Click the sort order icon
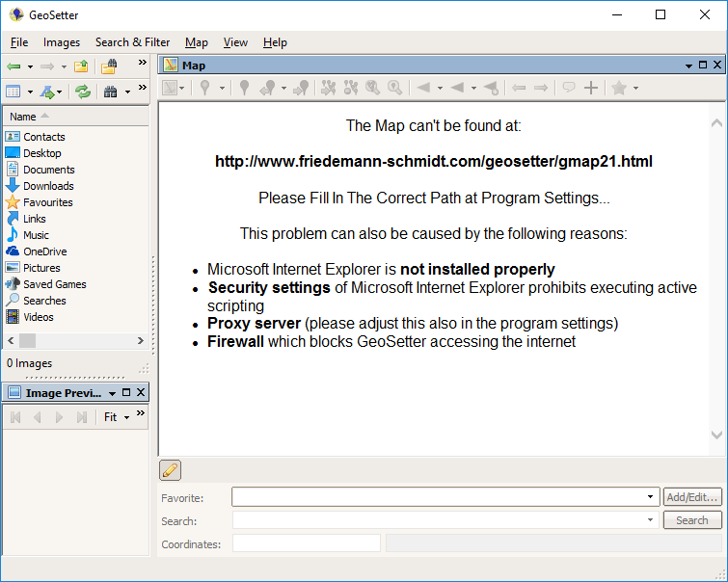The image size is (728, 582). 47,92
